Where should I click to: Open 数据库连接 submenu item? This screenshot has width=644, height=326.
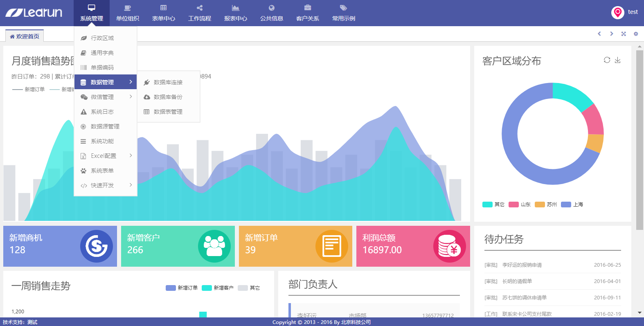coord(169,82)
